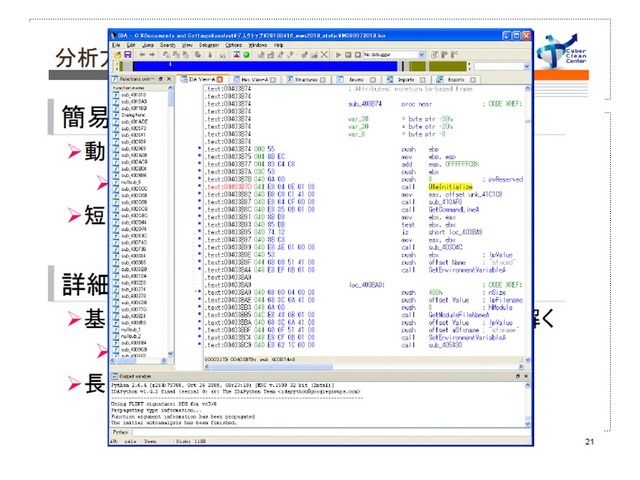The width and height of the screenshot is (640, 480).
Task: Open the Search menu
Action: [167, 45]
